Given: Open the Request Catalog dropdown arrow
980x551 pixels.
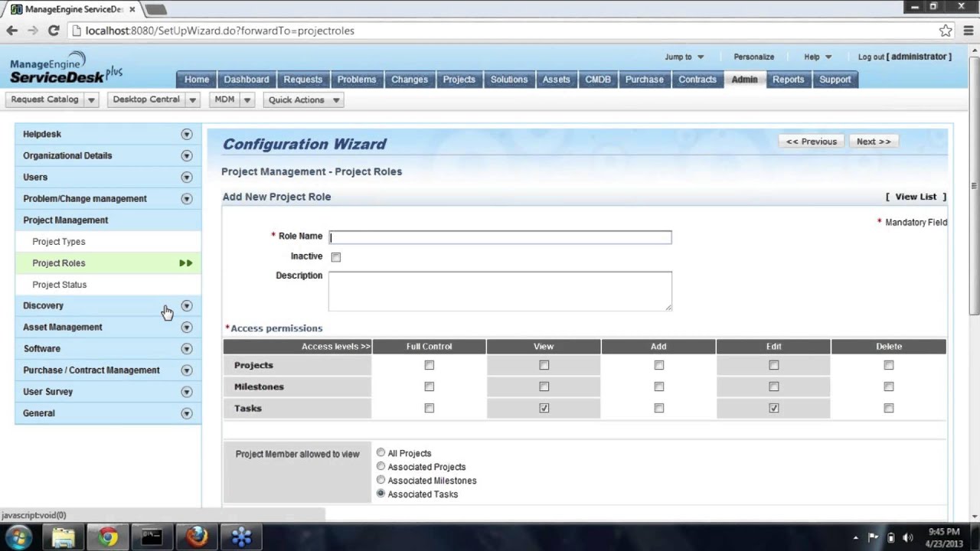Looking at the screenshot, I should (91, 99).
